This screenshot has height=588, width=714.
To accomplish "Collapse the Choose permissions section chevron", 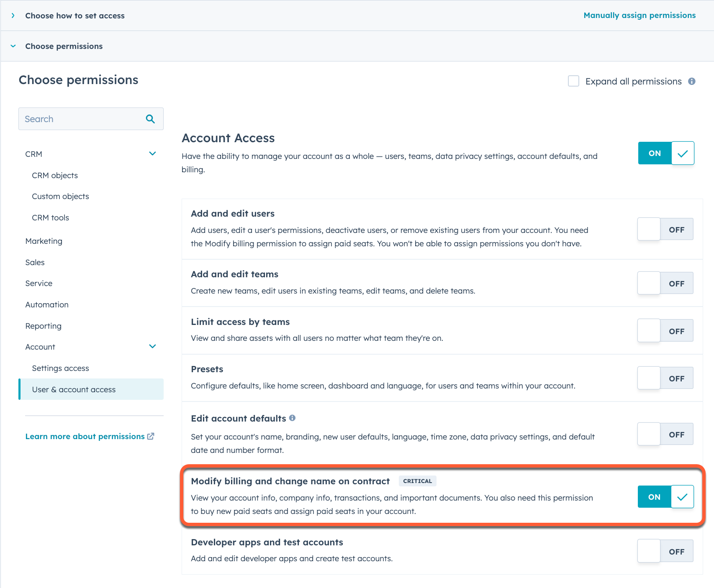I will coord(13,46).
